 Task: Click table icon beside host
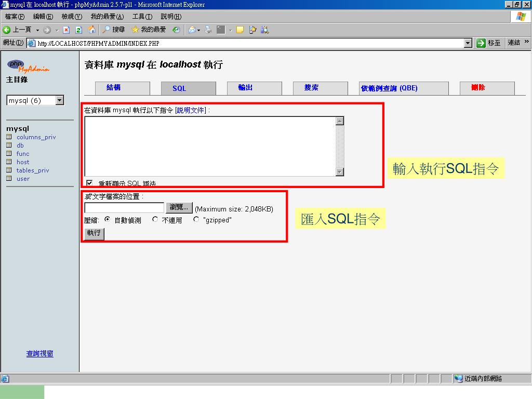tap(9, 162)
